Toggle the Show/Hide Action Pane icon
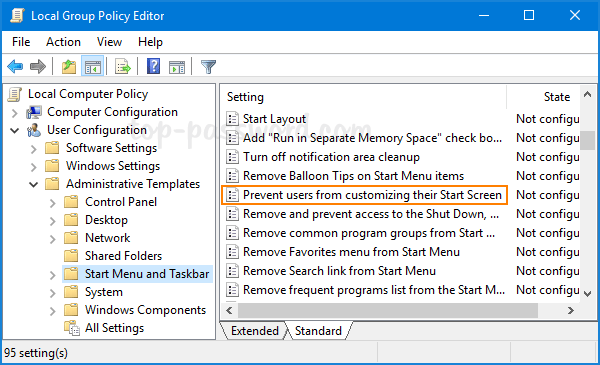This screenshot has width=600, height=365. click(177, 67)
